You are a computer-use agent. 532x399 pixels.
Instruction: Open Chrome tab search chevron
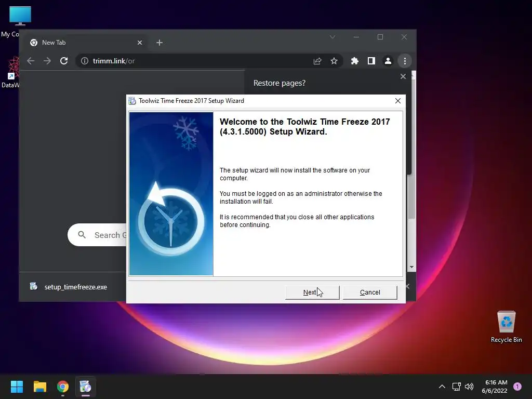[x=332, y=37]
